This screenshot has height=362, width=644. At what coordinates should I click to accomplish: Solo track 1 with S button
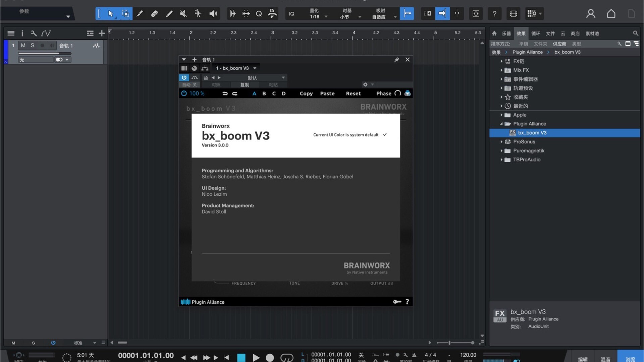[33, 45]
